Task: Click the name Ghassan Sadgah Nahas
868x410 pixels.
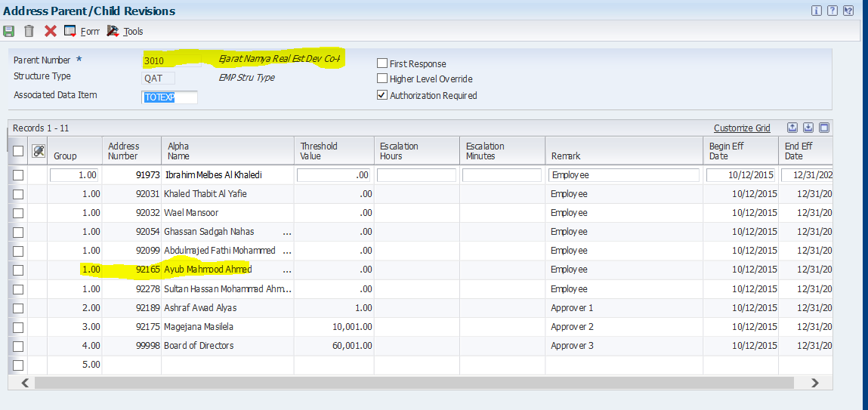Action: [209, 232]
